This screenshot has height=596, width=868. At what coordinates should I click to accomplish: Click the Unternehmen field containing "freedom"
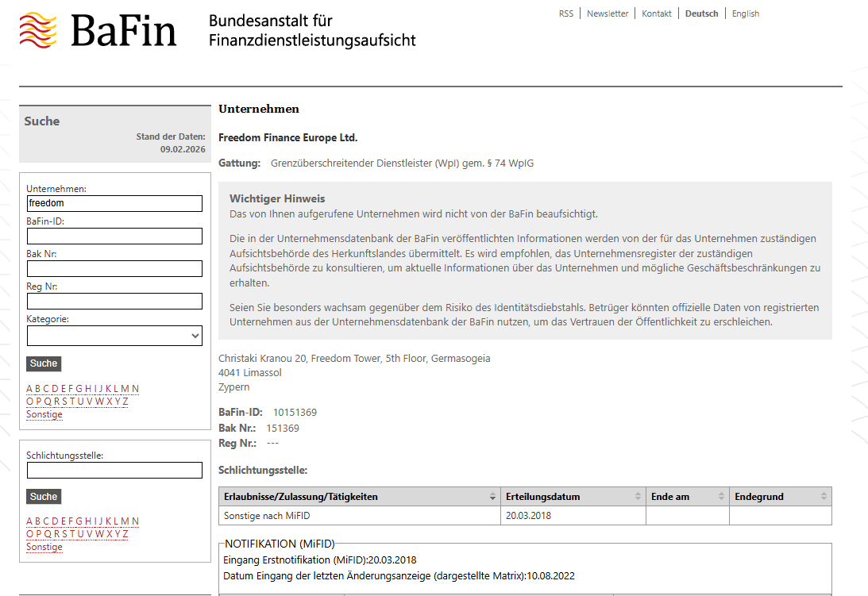114,203
